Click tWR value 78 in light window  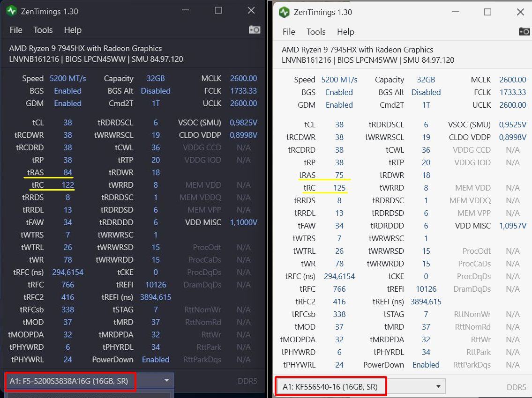[x=339, y=264]
